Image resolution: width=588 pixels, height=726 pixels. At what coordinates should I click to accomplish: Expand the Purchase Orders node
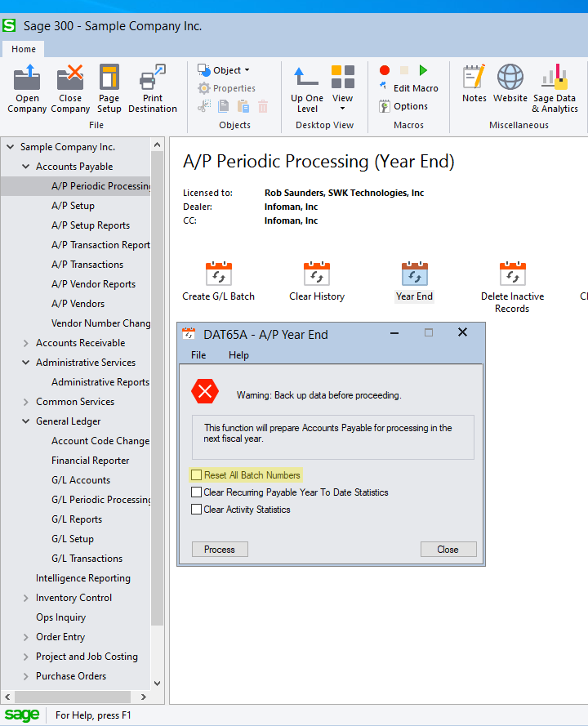[x=26, y=676]
